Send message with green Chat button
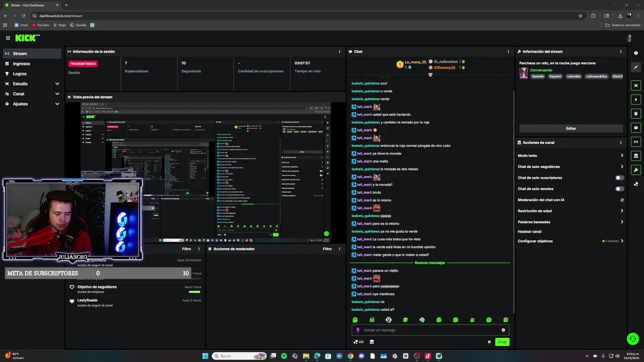Screen dimensions: 644x362 click(502, 342)
